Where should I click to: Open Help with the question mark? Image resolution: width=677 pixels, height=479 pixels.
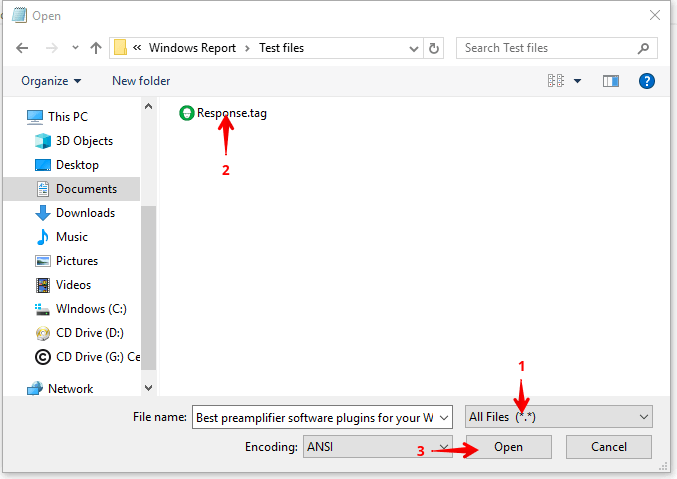coord(646,81)
